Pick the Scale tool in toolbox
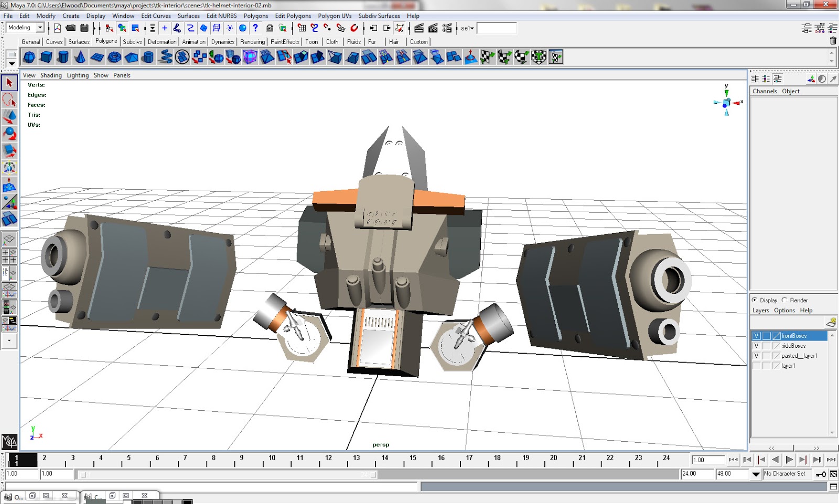 click(x=9, y=150)
